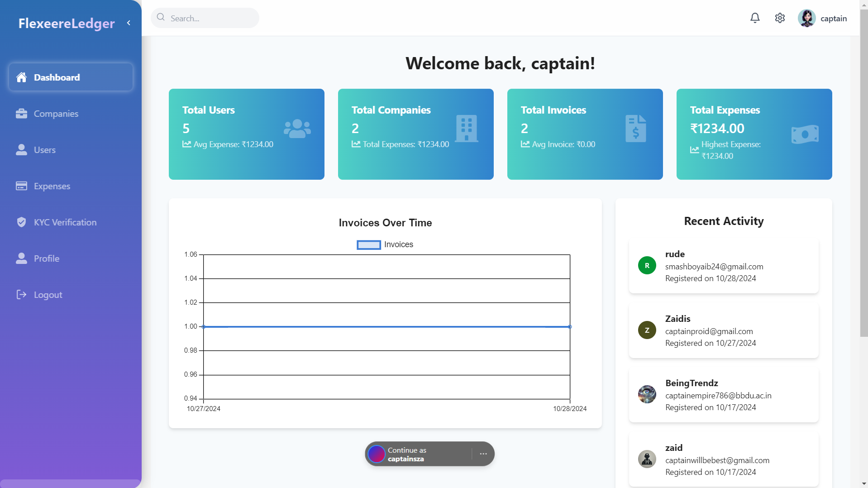Open the Dashboard menu item
The image size is (868, 488).
click(71, 77)
